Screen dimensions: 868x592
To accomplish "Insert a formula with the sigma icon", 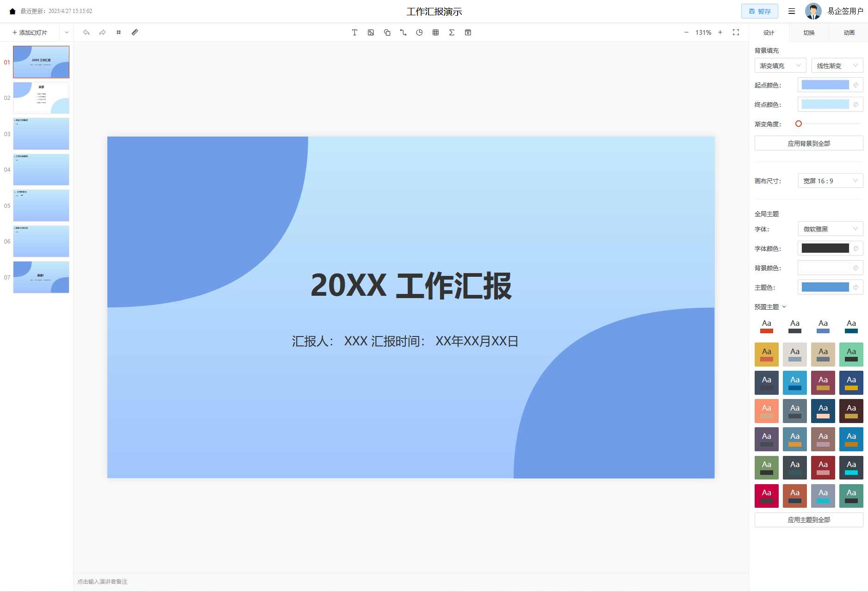I will pyautogui.click(x=452, y=32).
